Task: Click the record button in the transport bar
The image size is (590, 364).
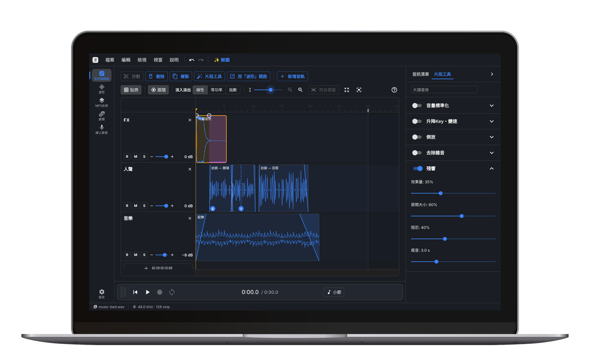Action: tap(160, 292)
